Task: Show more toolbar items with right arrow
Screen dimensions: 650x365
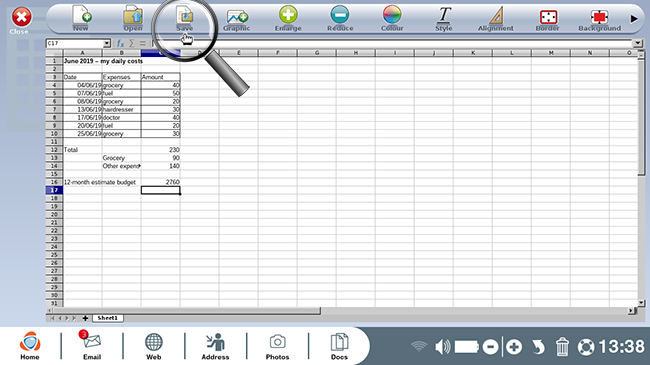Action: pos(634,19)
